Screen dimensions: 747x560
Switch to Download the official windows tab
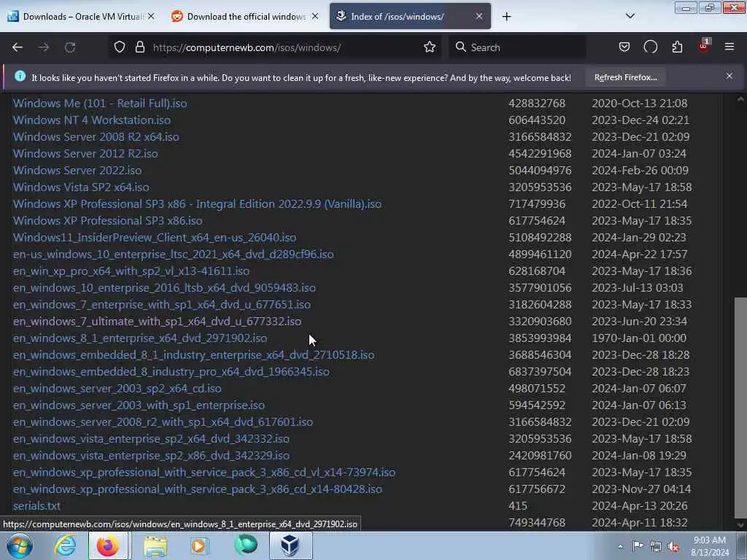(x=245, y=17)
